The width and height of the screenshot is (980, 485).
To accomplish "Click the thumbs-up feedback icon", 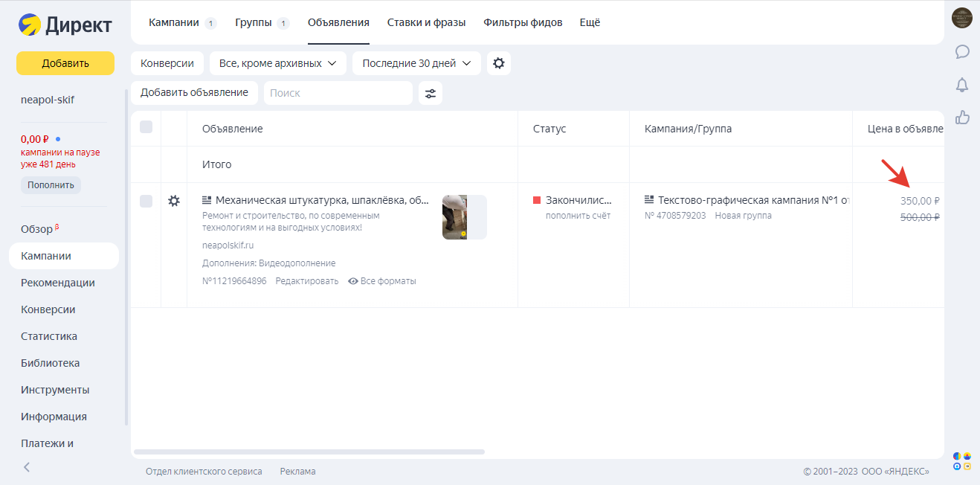I will tap(962, 118).
